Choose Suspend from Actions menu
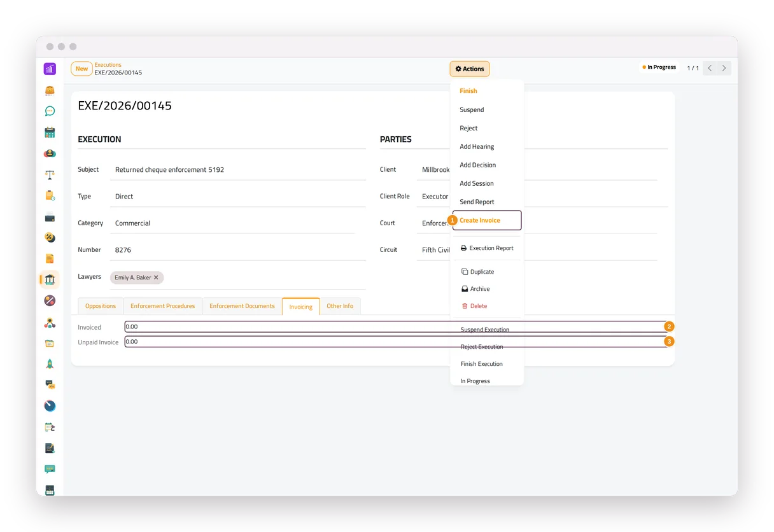774x532 pixels. tap(472, 109)
